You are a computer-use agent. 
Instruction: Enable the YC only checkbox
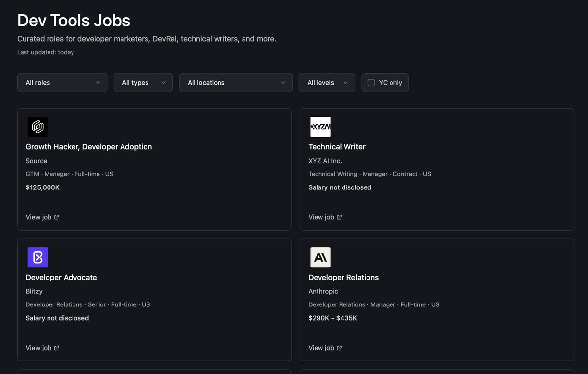click(371, 83)
